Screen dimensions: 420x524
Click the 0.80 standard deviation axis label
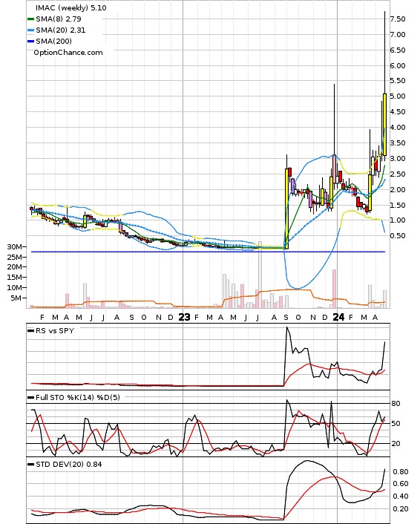(401, 472)
